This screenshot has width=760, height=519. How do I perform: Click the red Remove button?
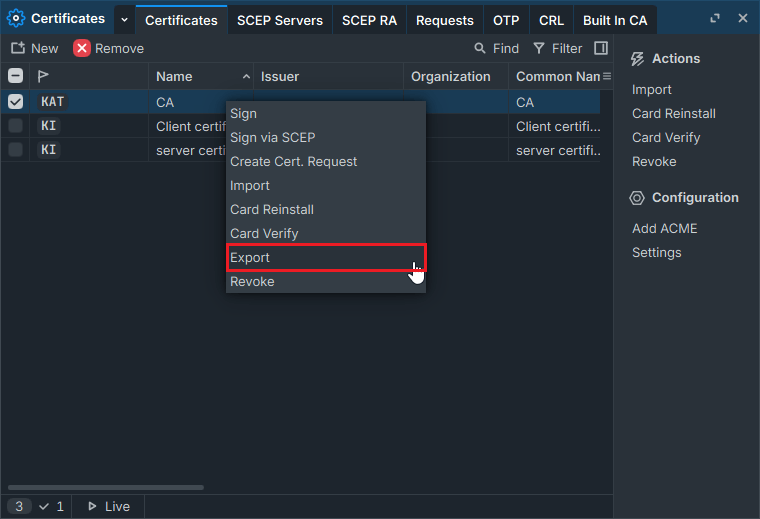[x=109, y=48]
